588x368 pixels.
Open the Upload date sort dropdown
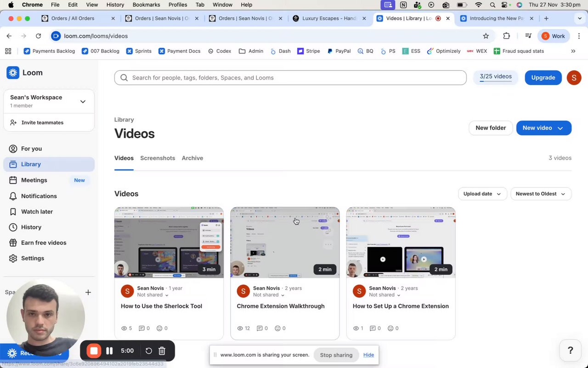tap(482, 194)
